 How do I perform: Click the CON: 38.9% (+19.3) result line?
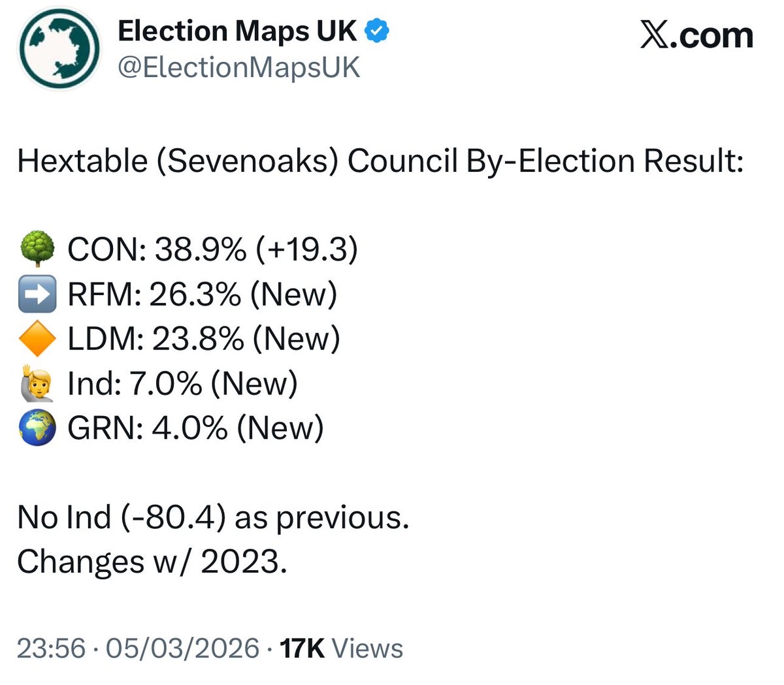(x=213, y=250)
